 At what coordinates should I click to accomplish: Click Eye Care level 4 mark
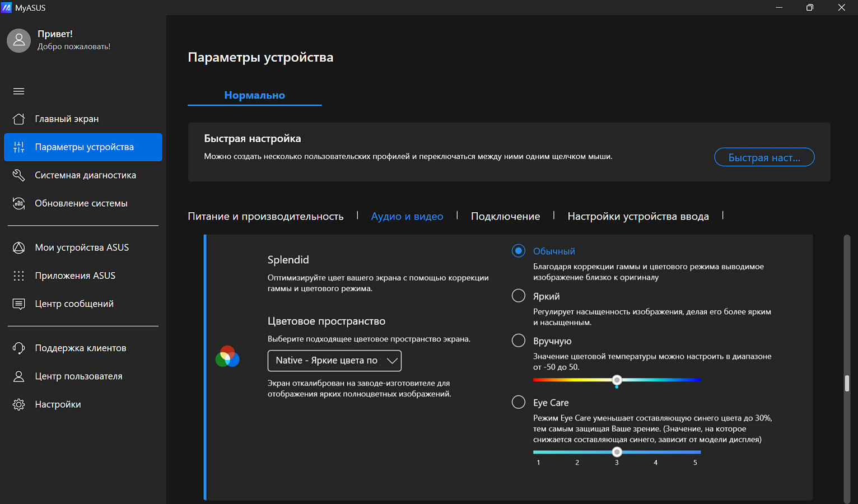pyautogui.click(x=656, y=463)
